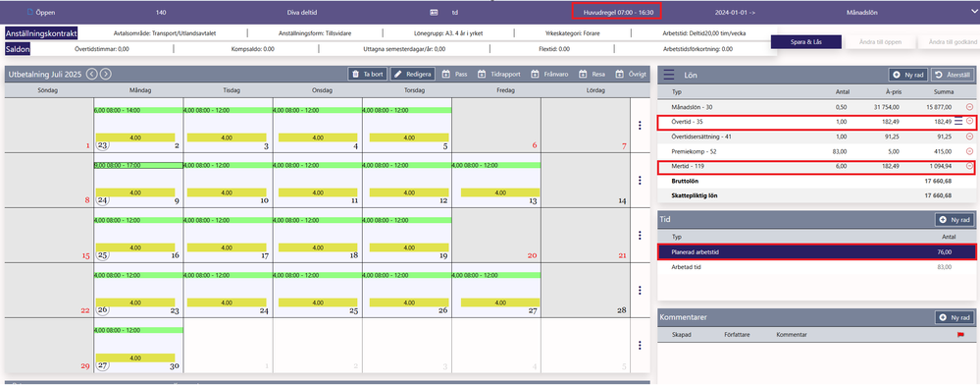This screenshot has width=980, height=385.
Task: Add a Resa entry from toolbar
Action: 592,74
